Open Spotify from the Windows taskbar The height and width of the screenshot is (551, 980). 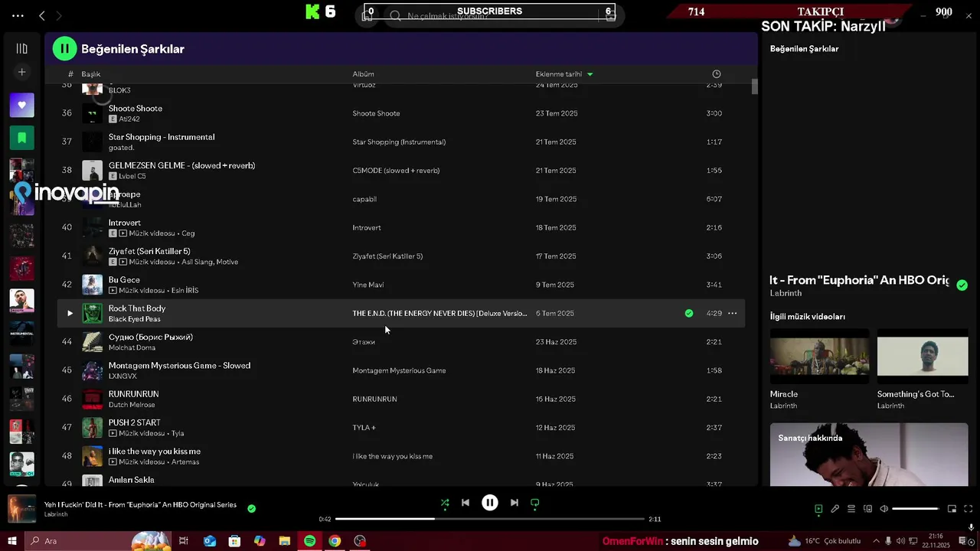pos(310,541)
